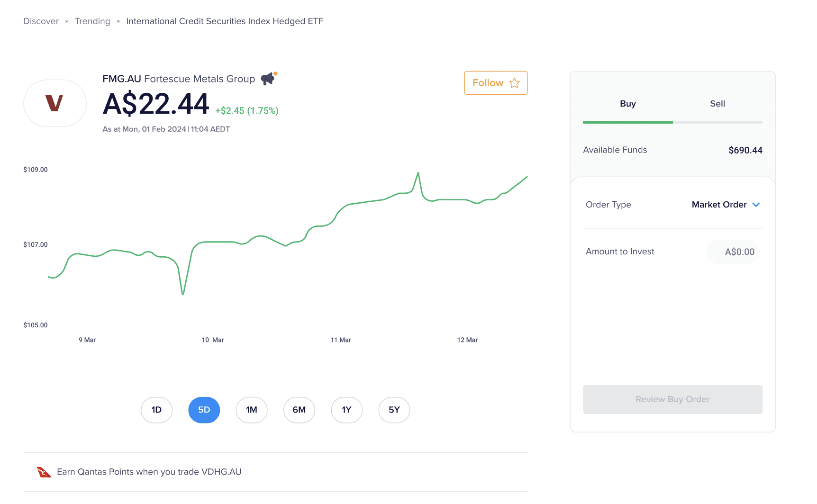Image resolution: width=817 pixels, height=504 pixels.
Task: Click the Available Funds label
Action: click(615, 150)
